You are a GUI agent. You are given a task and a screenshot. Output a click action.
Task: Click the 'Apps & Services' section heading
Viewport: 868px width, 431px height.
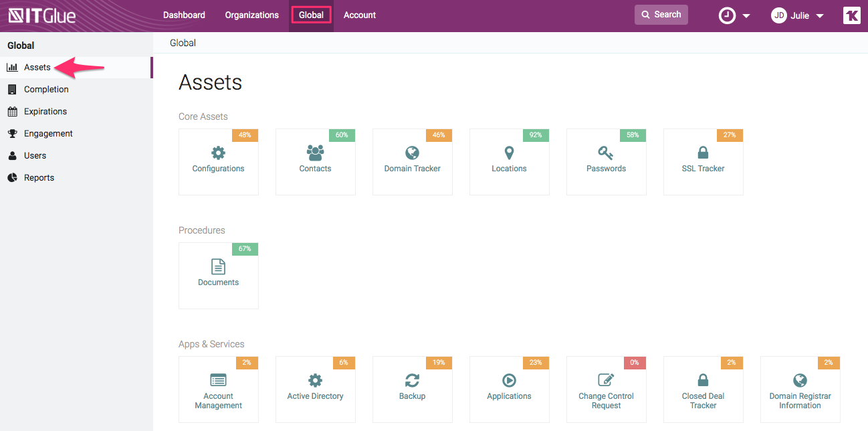tap(211, 344)
